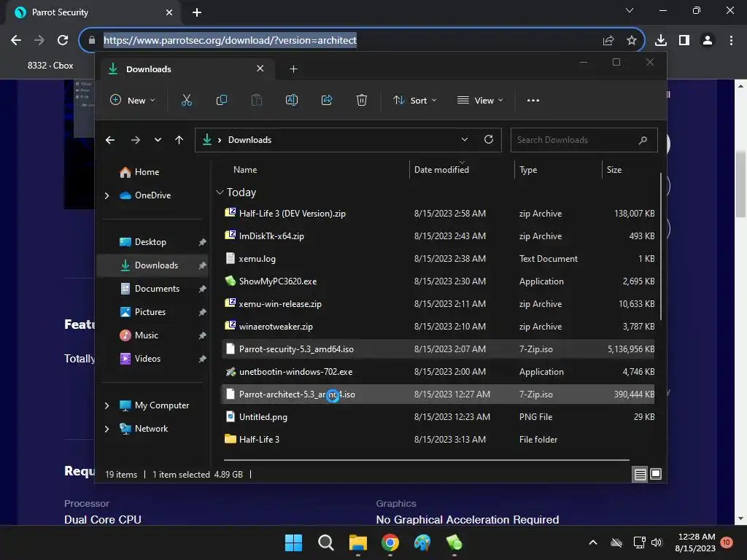Close the Downloads tab in Explorer
This screenshot has width=747, height=560.
260,69
